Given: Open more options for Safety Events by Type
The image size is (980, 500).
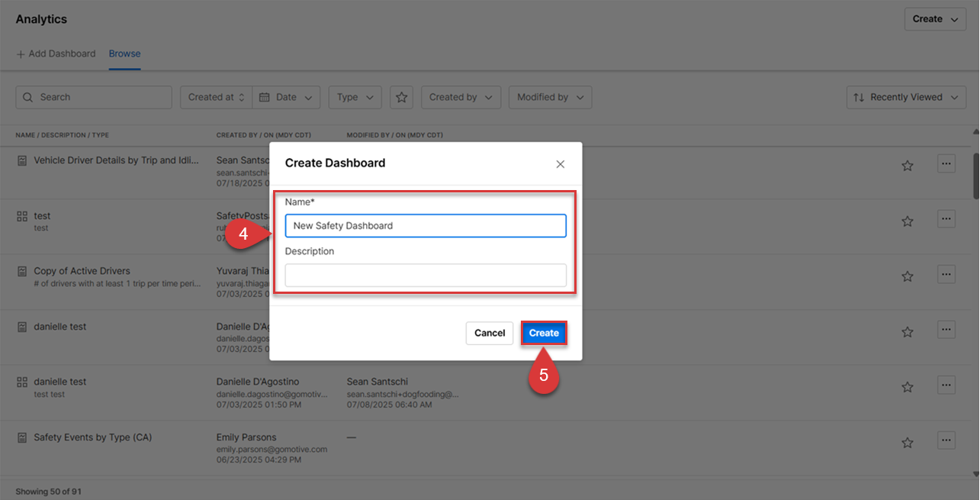Looking at the screenshot, I should pos(946,440).
